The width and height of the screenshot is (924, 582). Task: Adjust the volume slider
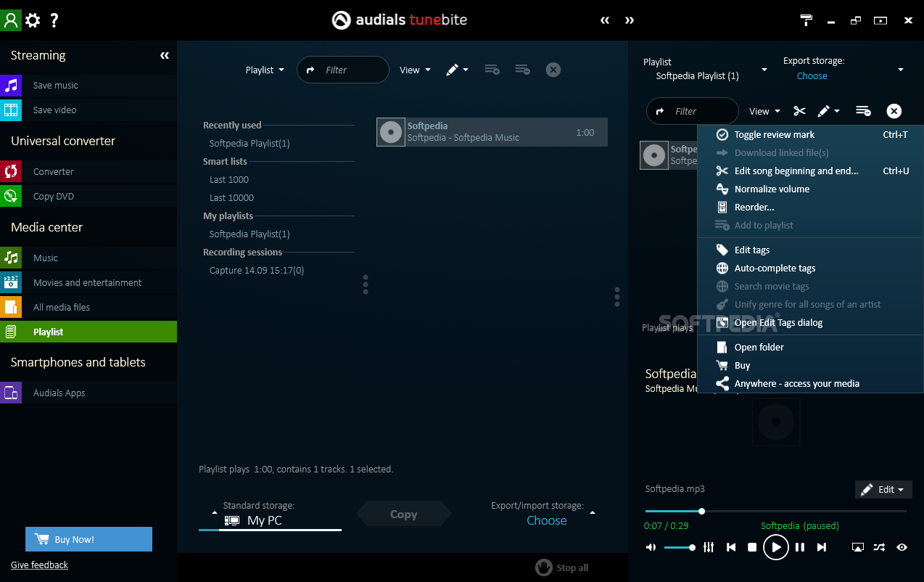tap(680, 547)
